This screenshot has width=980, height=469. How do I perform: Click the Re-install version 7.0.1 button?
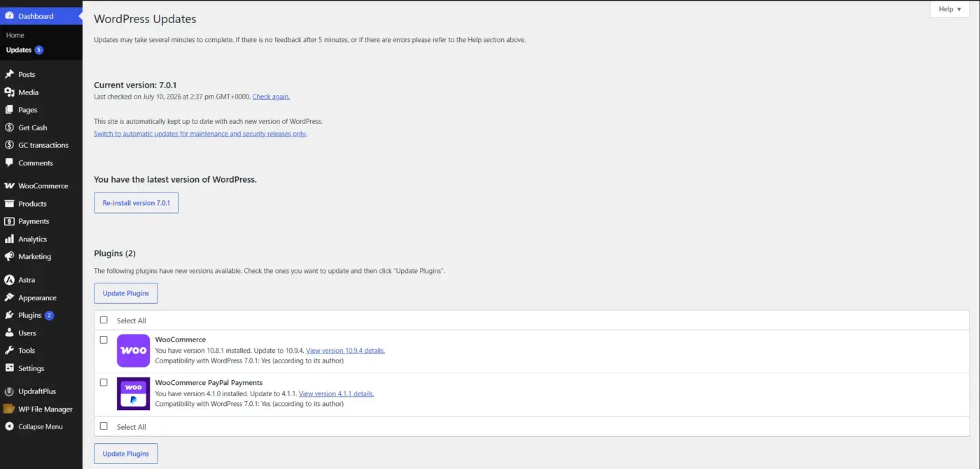click(136, 203)
